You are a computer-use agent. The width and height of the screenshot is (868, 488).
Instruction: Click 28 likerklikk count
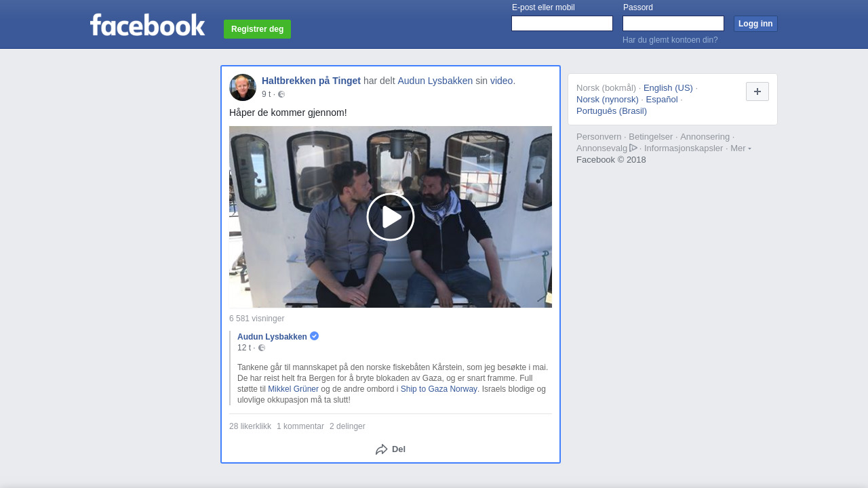point(250,426)
